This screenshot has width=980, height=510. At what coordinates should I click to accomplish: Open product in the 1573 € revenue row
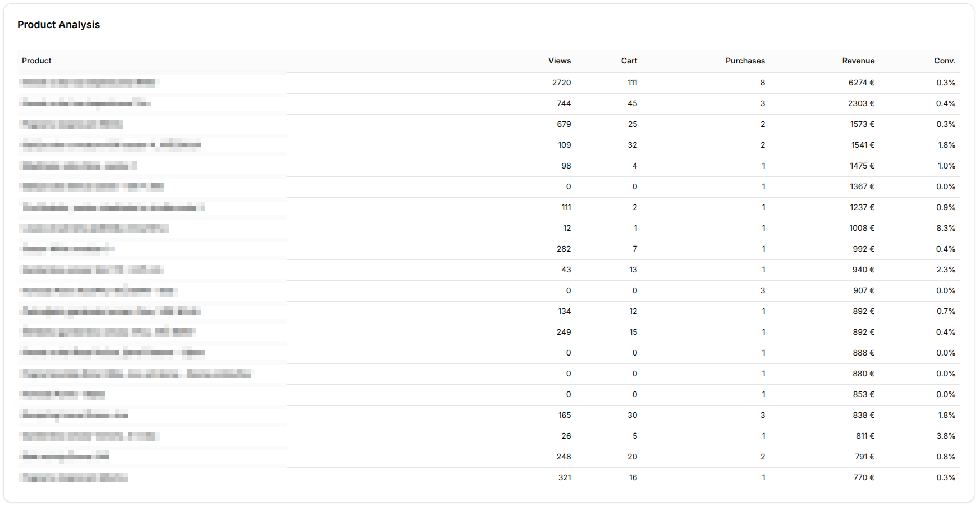(72, 124)
